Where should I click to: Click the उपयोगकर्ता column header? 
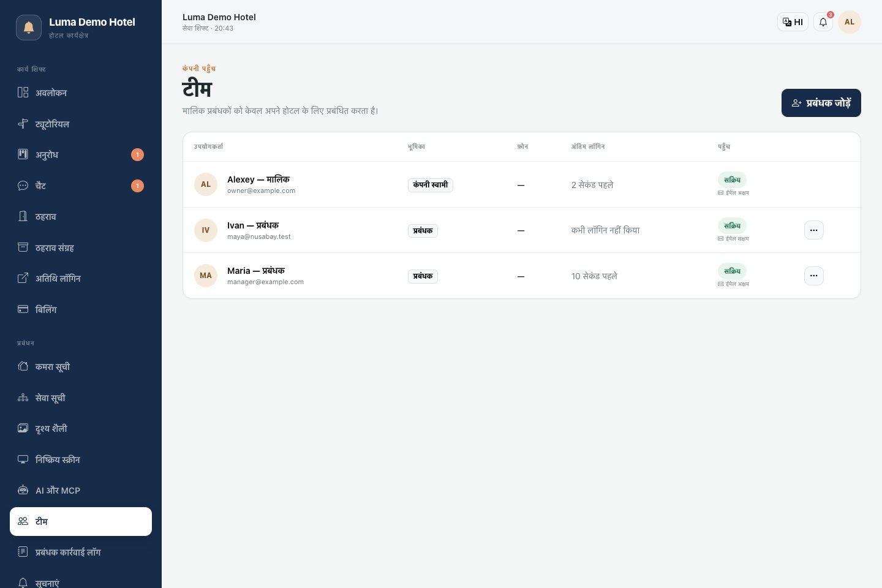point(208,147)
